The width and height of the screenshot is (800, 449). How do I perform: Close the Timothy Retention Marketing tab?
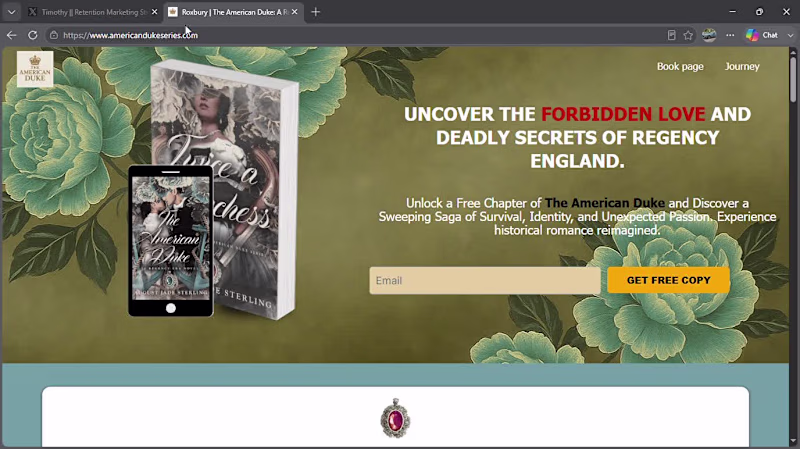pyautogui.click(x=155, y=12)
